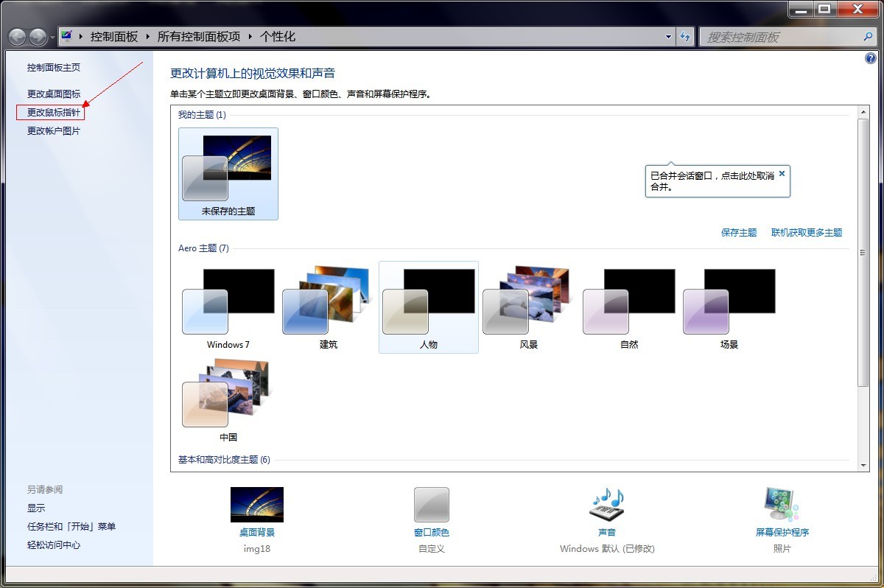Open the 桌面背景 (Desktop Background) icon
This screenshot has height=588, width=884.
point(256,504)
